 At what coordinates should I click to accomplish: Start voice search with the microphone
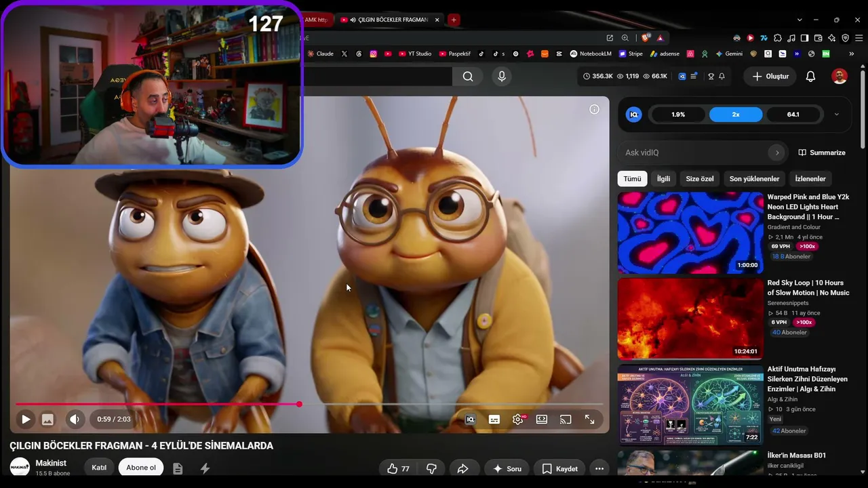point(502,77)
